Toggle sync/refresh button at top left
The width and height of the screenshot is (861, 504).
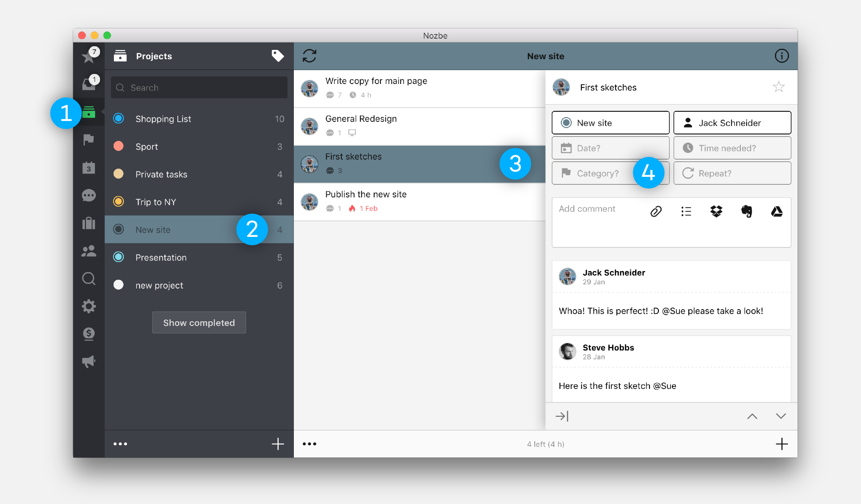click(x=309, y=56)
